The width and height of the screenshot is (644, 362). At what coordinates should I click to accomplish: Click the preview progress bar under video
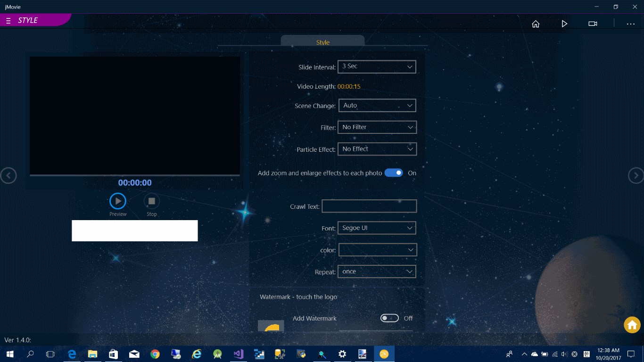(135, 175)
